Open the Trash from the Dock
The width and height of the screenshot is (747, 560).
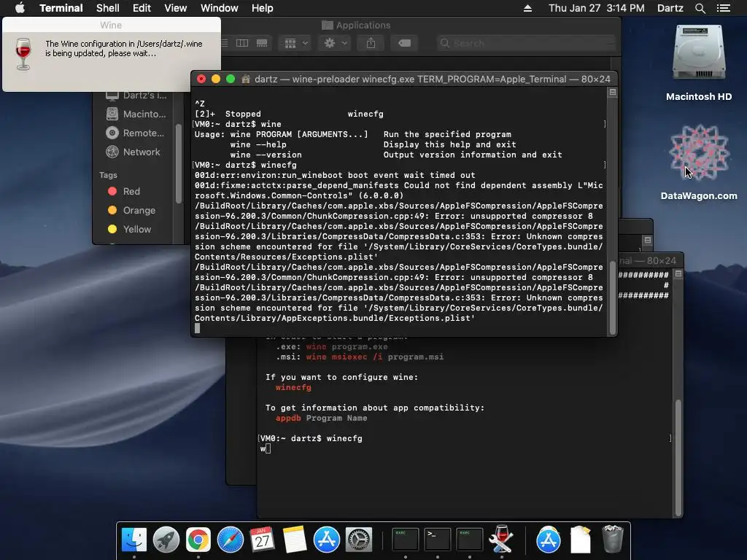coord(612,539)
